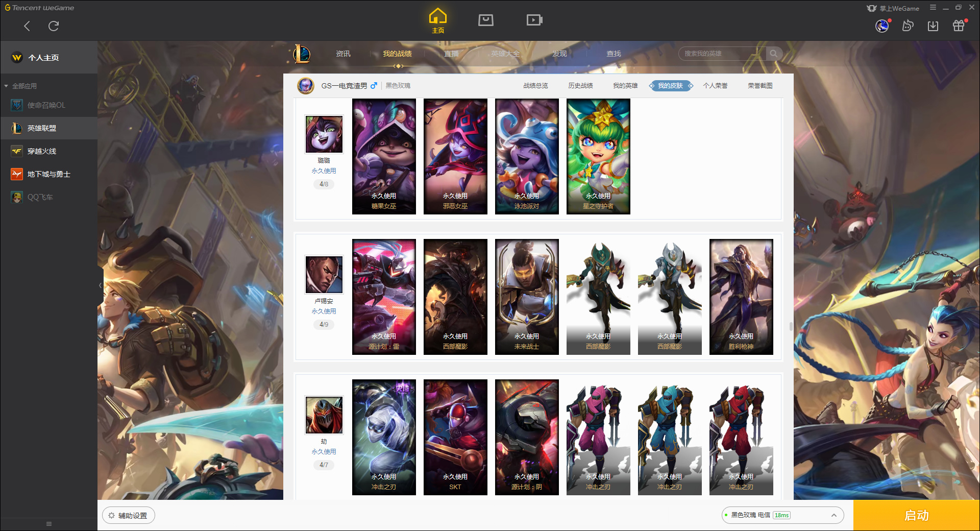Open the 胜利枪神 skin card
980x531 pixels.
coord(741,297)
